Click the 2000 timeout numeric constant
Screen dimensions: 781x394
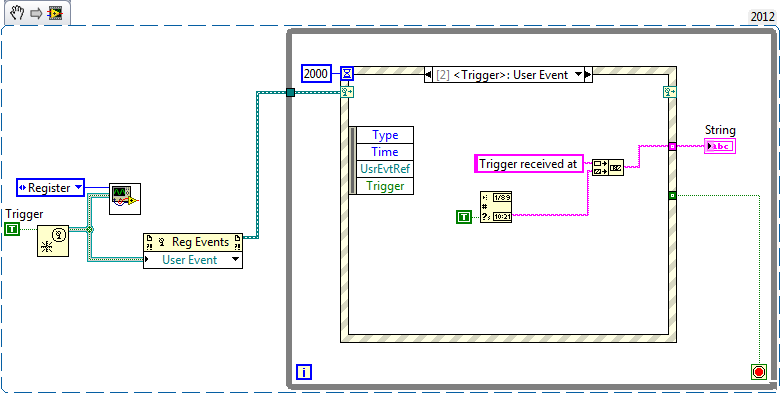click(316, 74)
